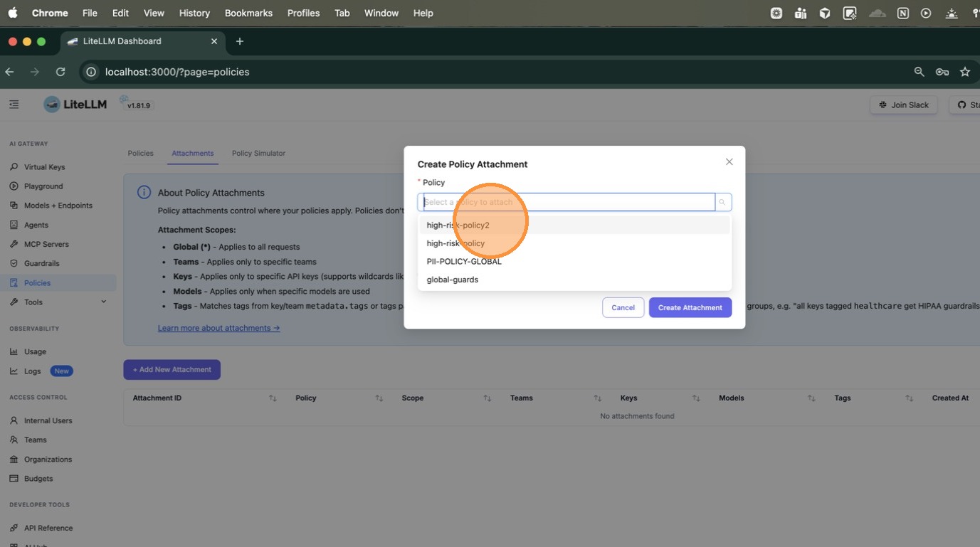Collapse the sidebar with hamburger icon
The height and width of the screenshot is (547, 980).
[14, 105]
